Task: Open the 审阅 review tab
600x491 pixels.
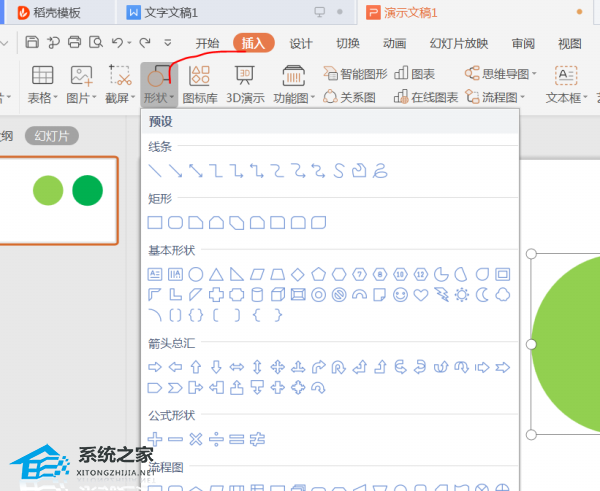Action: click(x=523, y=43)
